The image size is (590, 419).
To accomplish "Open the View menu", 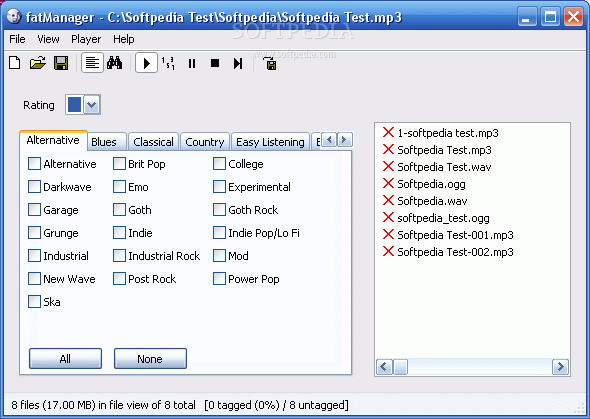I will point(48,39).
